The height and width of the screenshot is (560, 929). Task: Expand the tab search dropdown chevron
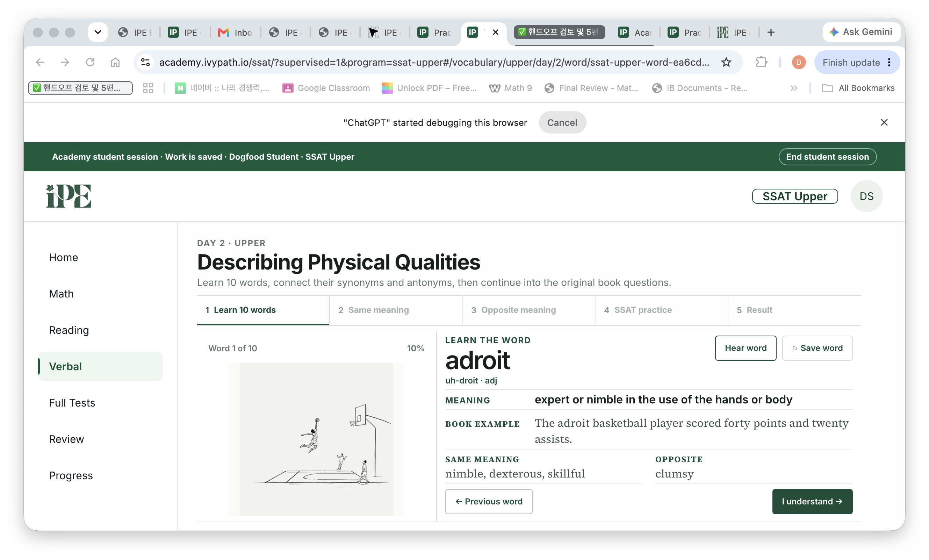pyautogui.click(x=98, y=33)
